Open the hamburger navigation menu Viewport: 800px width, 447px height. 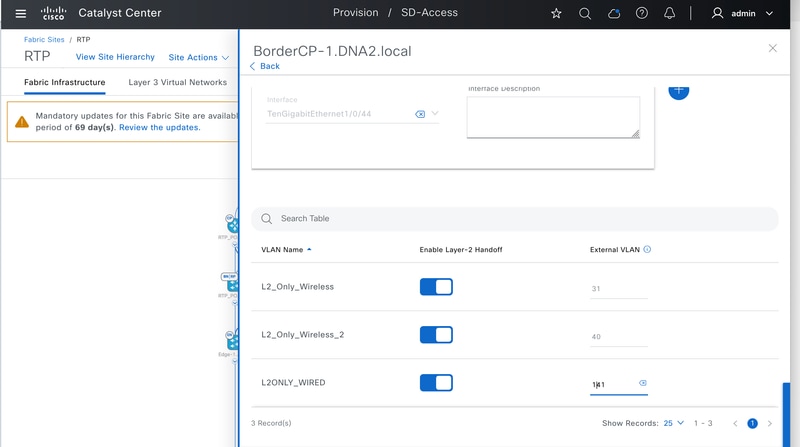[20, 13]
